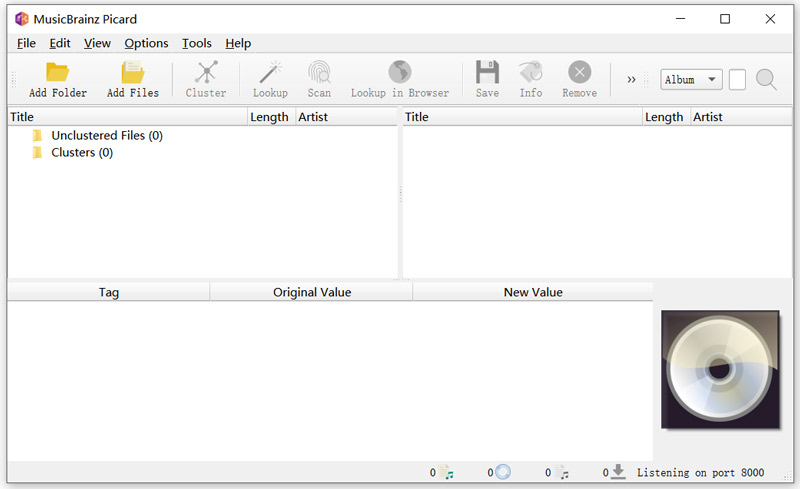800x489 pixels.
Task: Maximize the Picard window
Action: coord(725,19)
